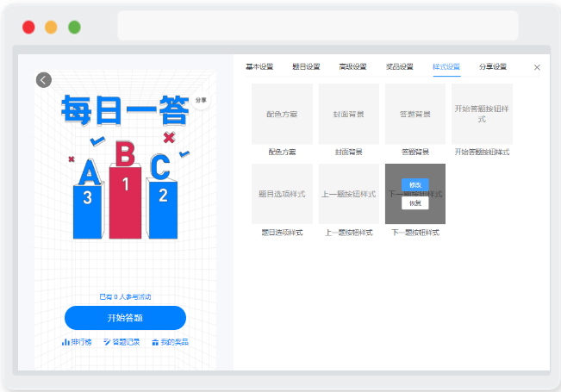Click the 分享 share bubble on the preview

(x=201, y=100)
